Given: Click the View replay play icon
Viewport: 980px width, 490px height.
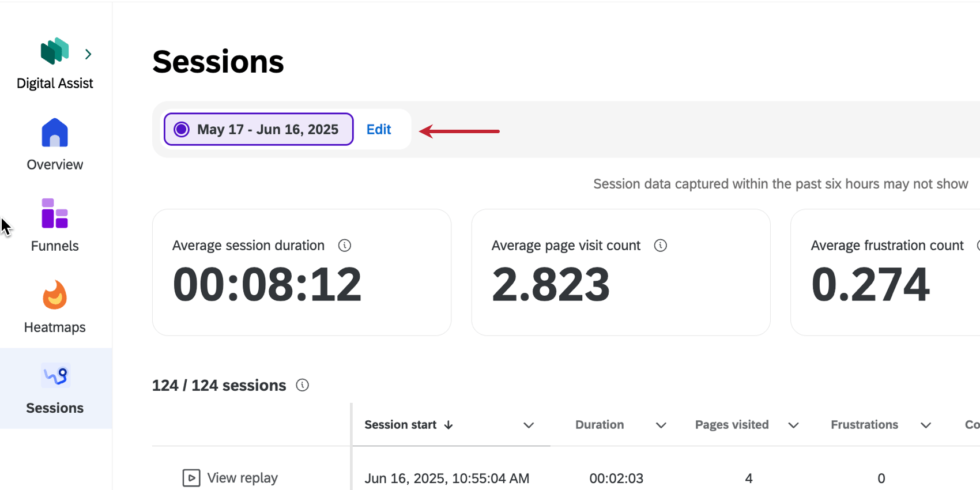Looking at the screenshot, I should (x=191, y=478).
